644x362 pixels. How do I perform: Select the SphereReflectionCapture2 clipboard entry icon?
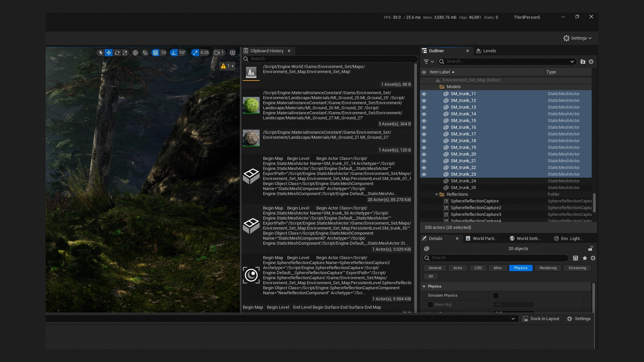pos(251,275)
